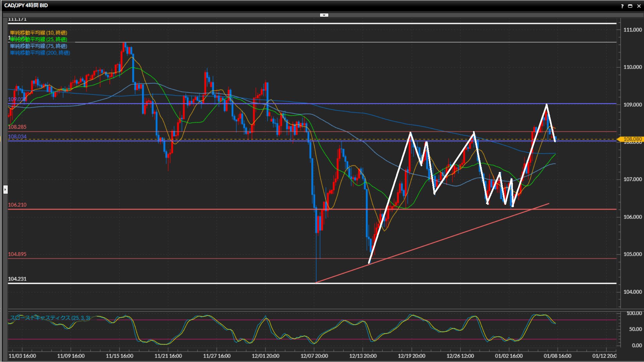
Task: Select the red ascending trendline
Action: [x=436, y=241]
